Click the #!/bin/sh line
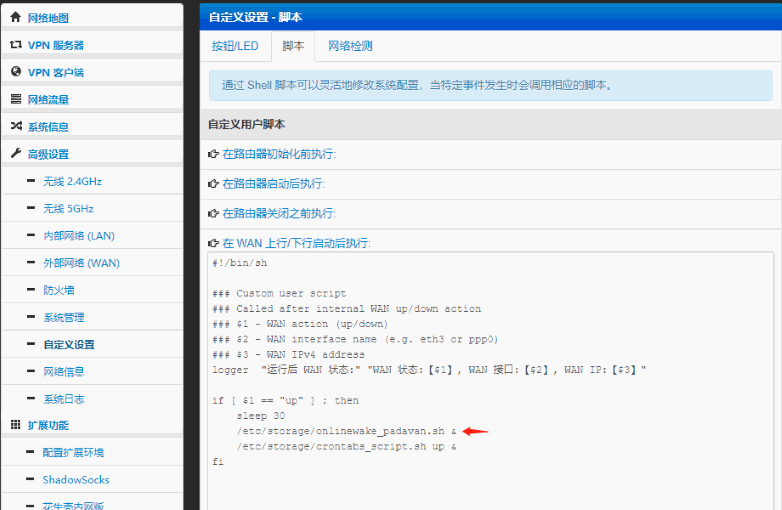782x510 pixels. pyautogui.click(x=240, y=263)
